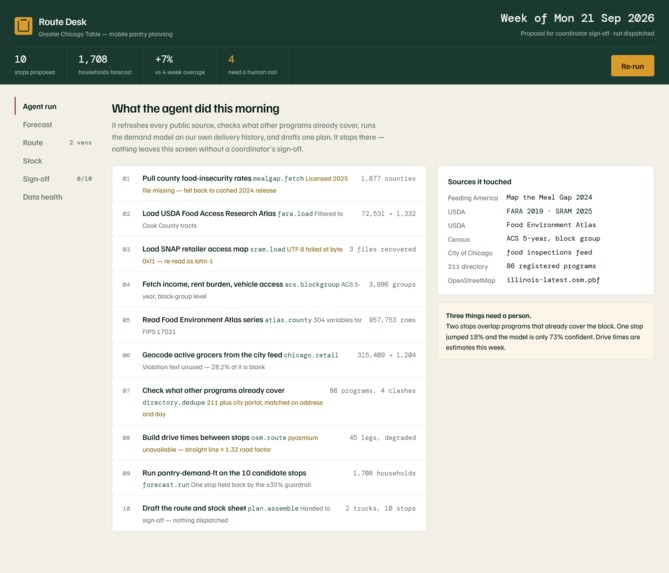The width and height of the screenshot is (669, 573).
Task: Go to the Route section
Action: 54,143
